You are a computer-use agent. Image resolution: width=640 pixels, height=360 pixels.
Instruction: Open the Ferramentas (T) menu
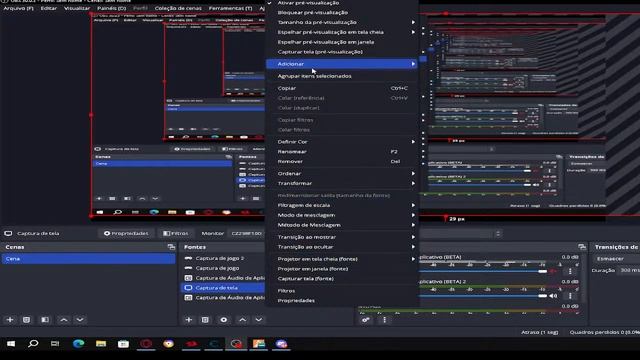point(230,8)
